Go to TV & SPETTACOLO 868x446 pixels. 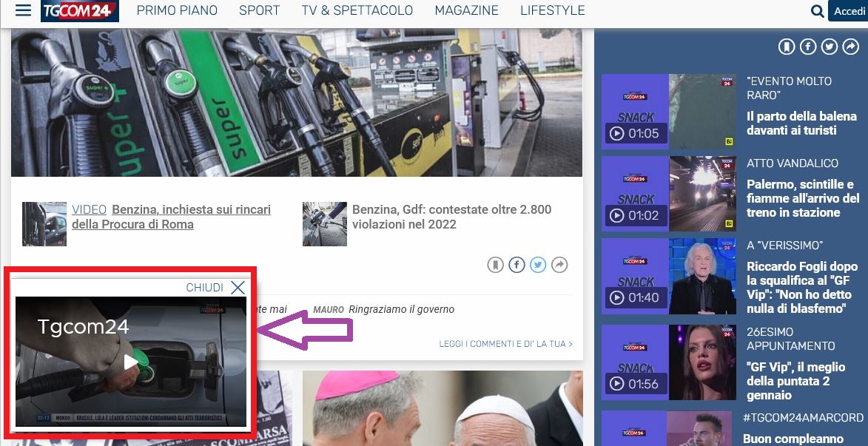coord(357,10)
